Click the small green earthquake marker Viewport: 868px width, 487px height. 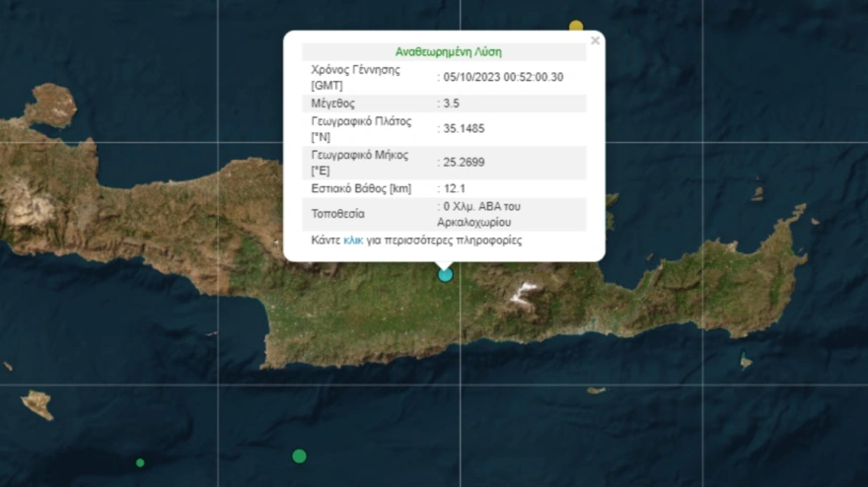(140, 462)
